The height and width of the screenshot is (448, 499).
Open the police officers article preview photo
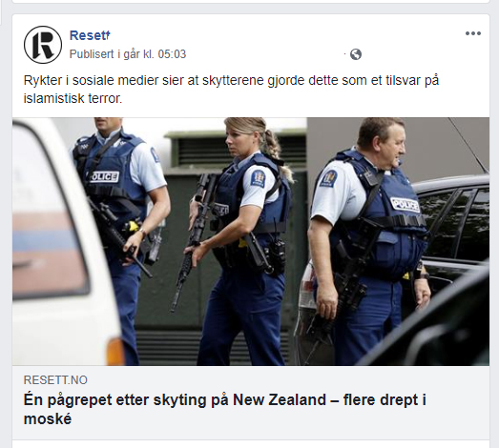[251, 241]
